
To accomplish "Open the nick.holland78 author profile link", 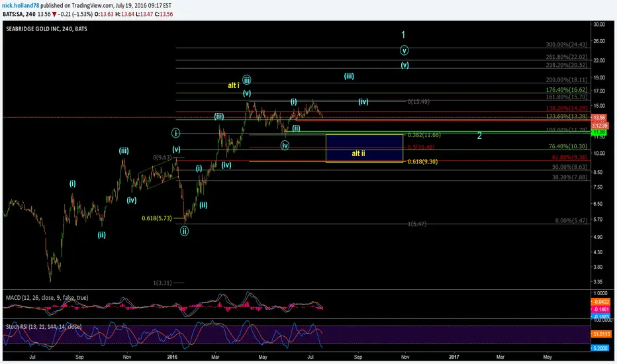I will click(x=21, y=5).
